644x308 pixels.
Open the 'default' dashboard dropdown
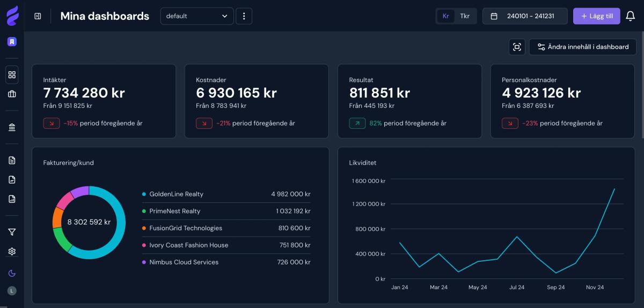pyautogui.click(x=196, y=16)
